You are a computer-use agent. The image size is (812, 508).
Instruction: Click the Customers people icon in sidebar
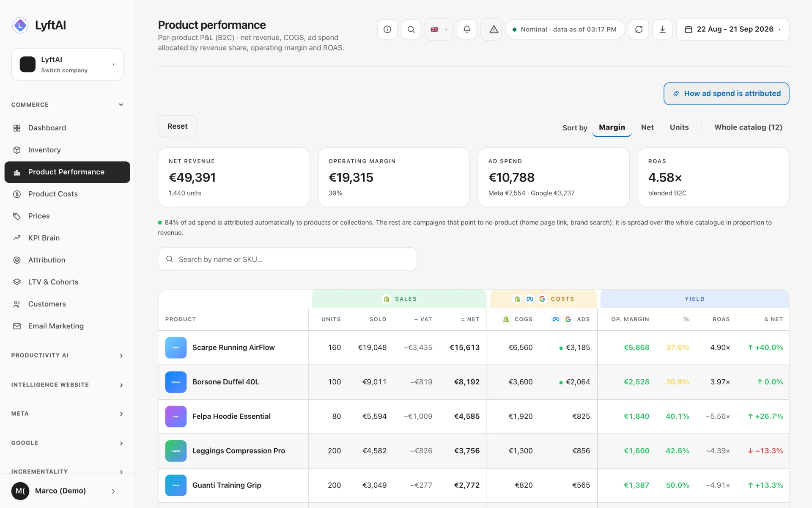point(17,304)
